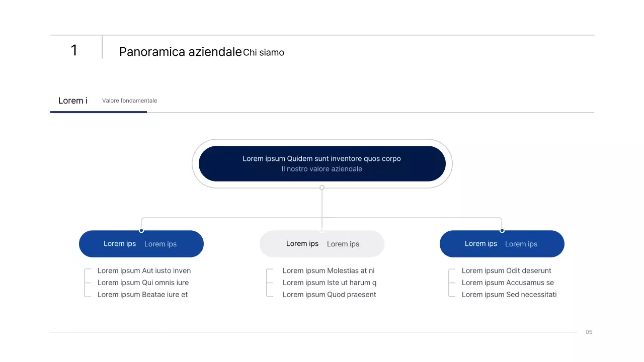
Task: Click connector dot below the top pill
Action: [x=322, y=188]
